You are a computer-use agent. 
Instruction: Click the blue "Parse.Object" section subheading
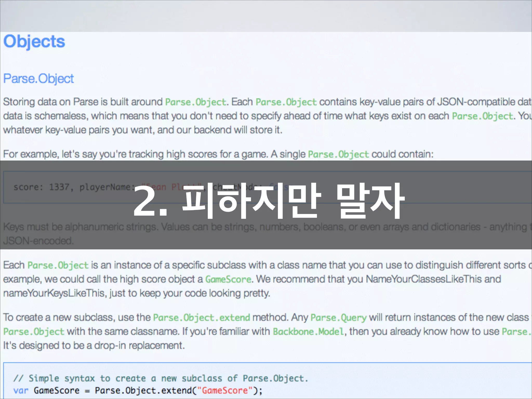(38, 79)
